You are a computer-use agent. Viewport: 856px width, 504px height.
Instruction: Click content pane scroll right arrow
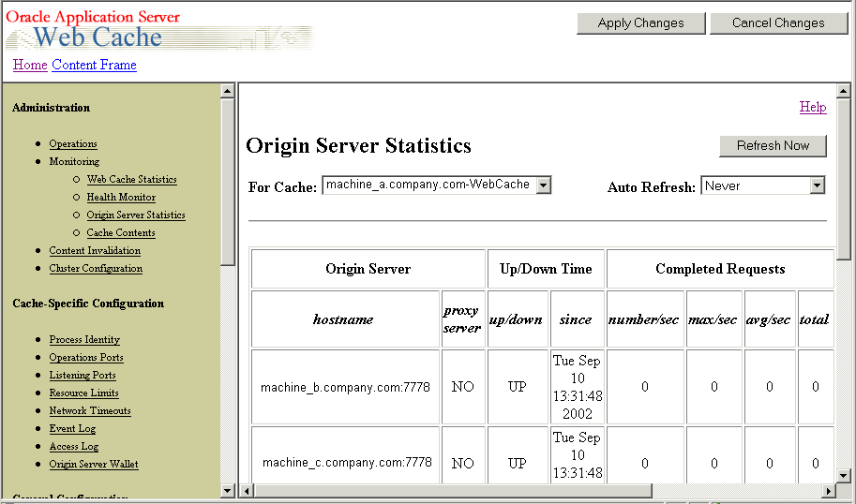pos(829,490)
